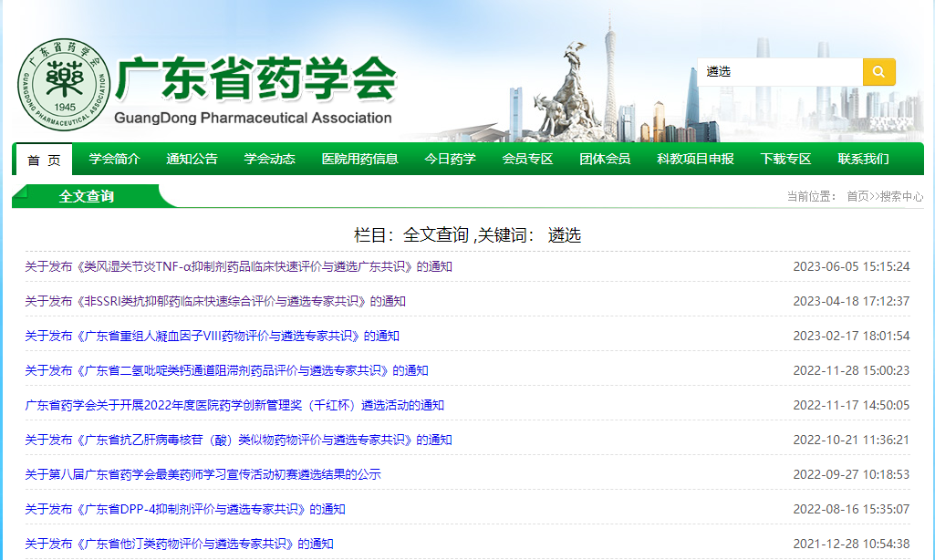Go to 通知公告 in navigation
Screen dimensions: 935x560
[x=192, y=159]
